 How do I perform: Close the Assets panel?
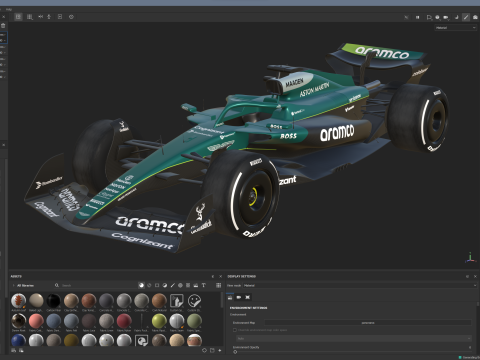pyautogui.click(x=220, y=276)
